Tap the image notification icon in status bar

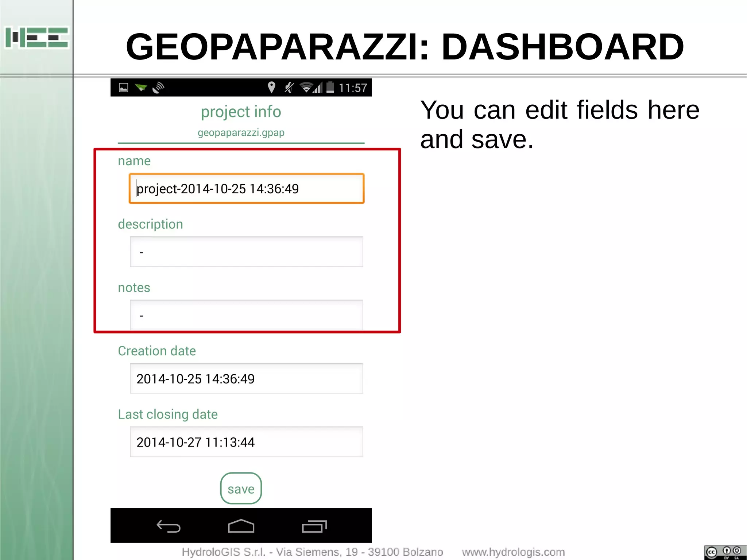click(x=124, y=88)
